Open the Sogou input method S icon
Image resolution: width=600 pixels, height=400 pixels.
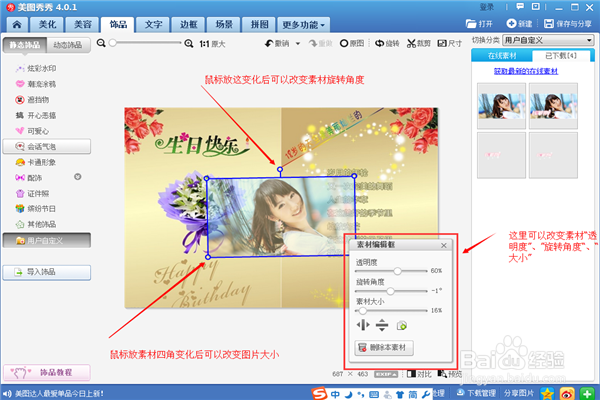click(319, 393)
